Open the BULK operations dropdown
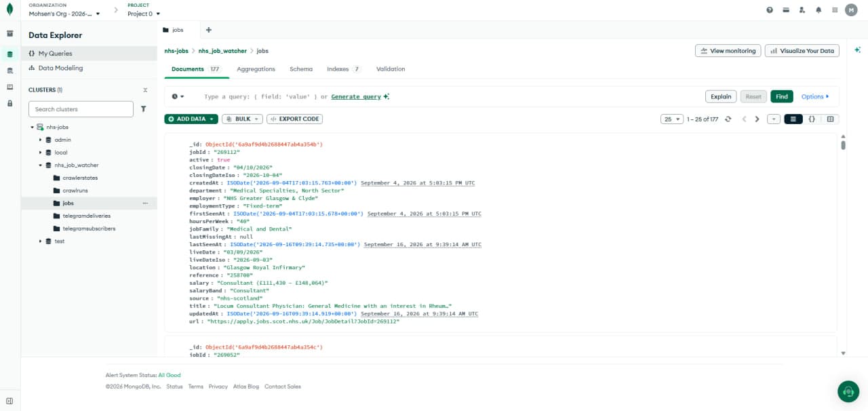The image size is (868, 411). (x=242, y=119)
